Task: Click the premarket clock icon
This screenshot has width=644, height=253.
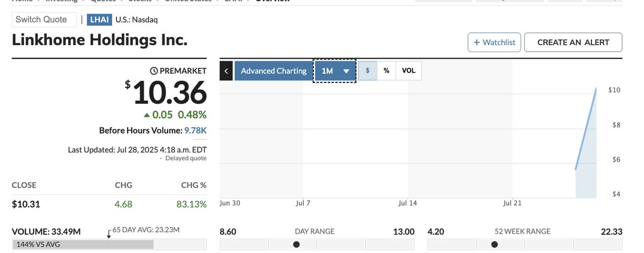Action: tap(154, 71)
